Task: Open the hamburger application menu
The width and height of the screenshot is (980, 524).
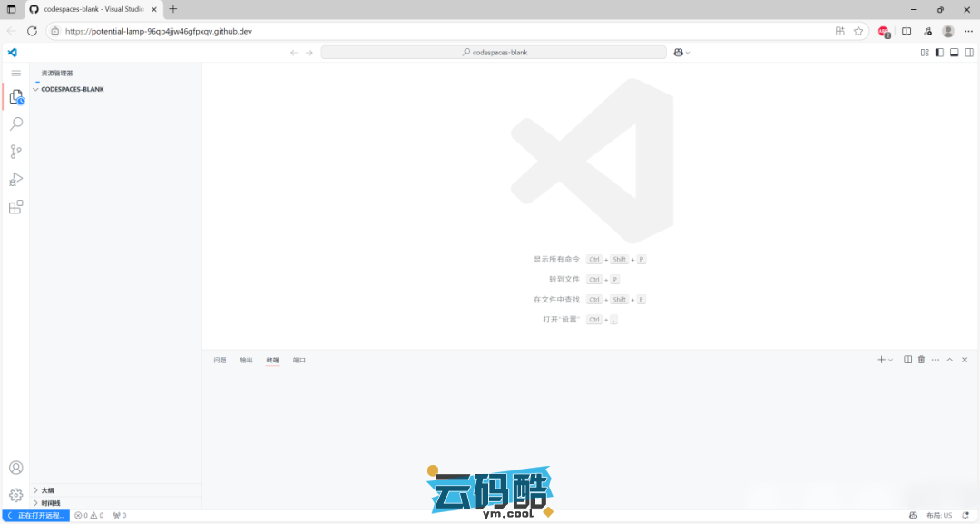Action: click(x=15, y=73)
